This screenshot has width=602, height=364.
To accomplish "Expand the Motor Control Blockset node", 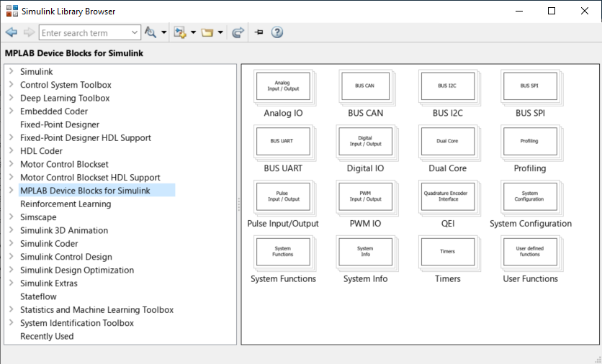I will pos(12,164).
